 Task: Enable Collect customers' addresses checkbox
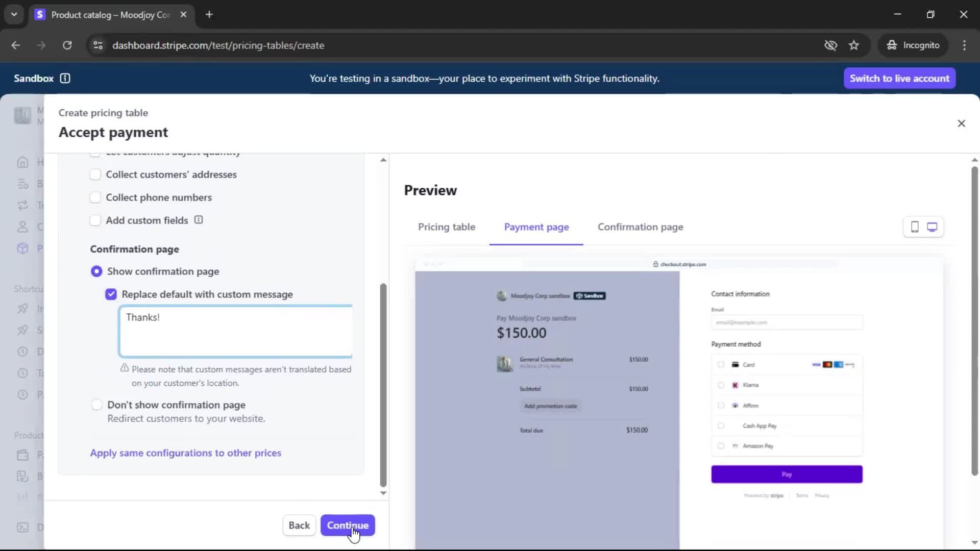tap(95, 174)
